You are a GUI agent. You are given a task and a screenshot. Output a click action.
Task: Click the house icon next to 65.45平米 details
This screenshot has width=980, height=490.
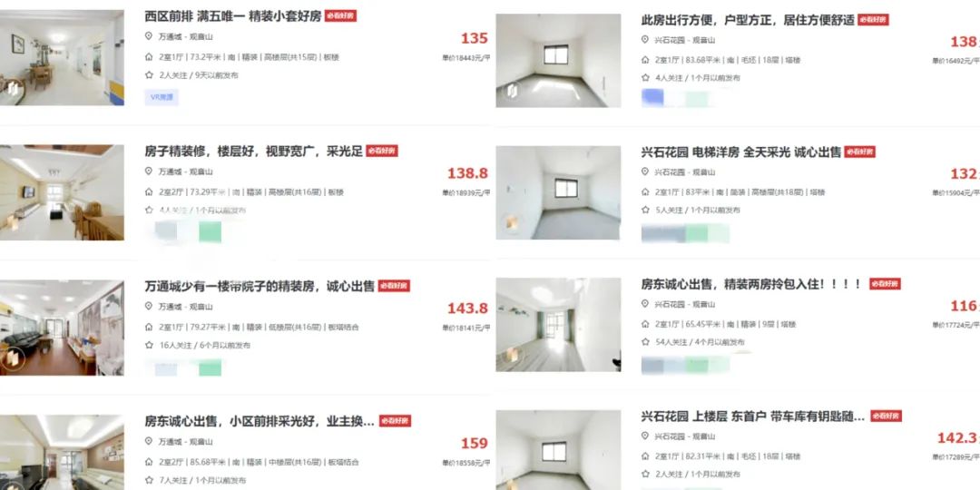pos(645,324)
